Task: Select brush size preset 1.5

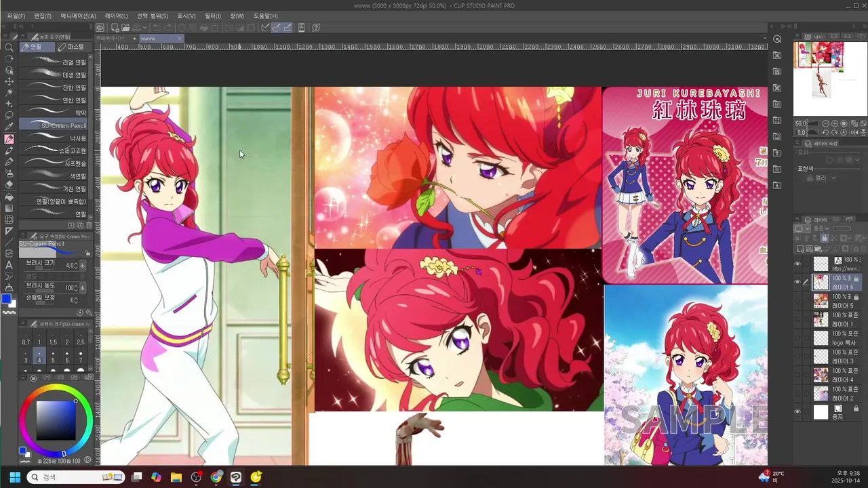Action: [53, 337]
